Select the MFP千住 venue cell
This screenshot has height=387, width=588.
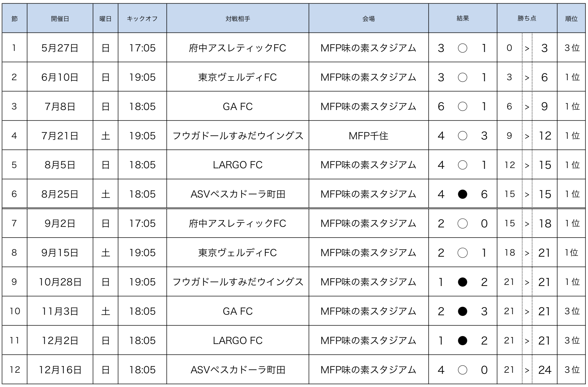pyautogui.click(x=368, y=136)
